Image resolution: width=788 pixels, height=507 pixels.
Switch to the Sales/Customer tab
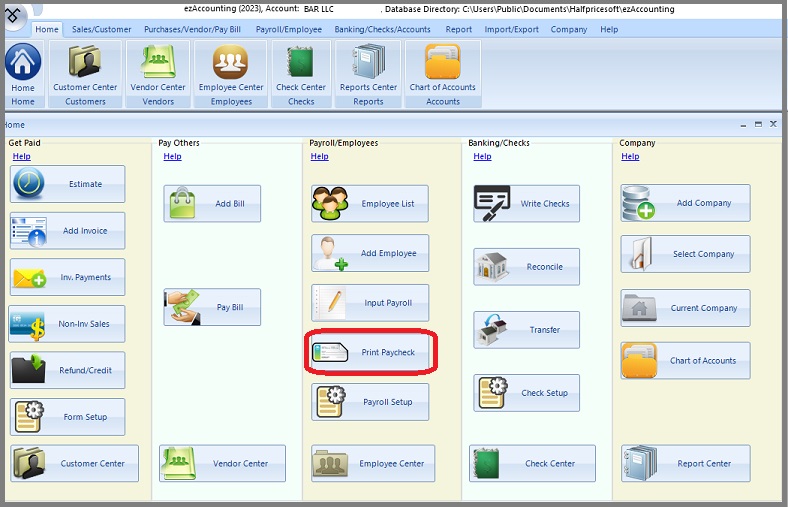(101, 30)
